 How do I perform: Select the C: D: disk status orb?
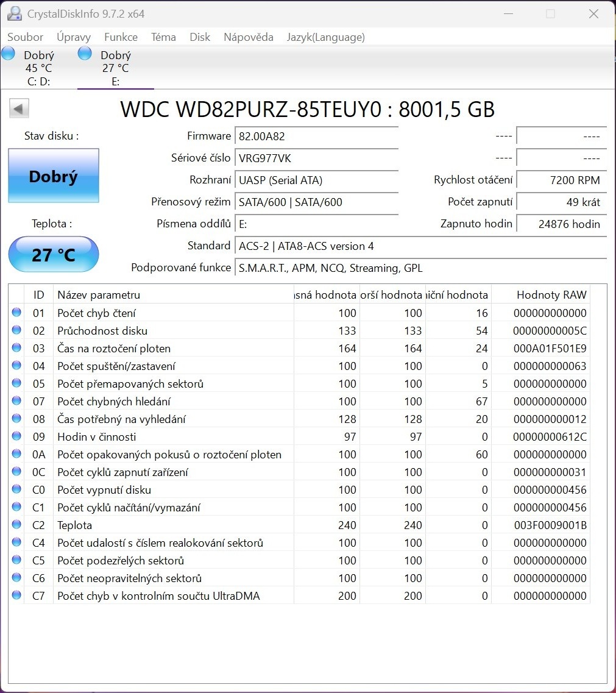(8, 54)
